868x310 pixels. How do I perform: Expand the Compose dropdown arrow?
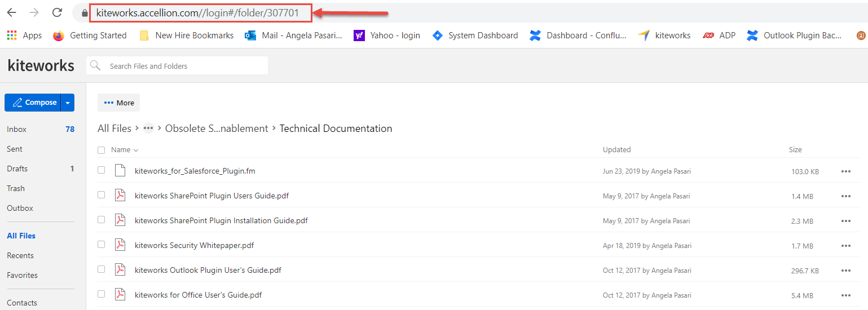(x=68, y=103)
